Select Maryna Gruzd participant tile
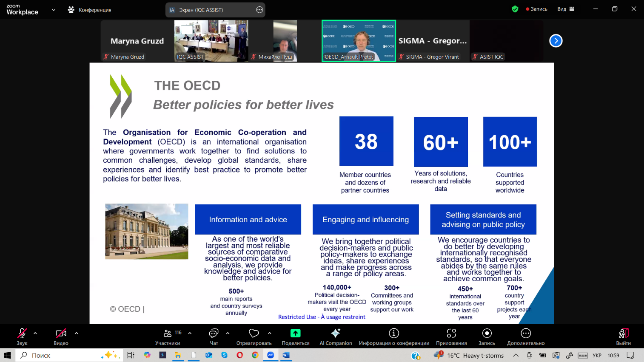644x362 pixels. [137, 41]
